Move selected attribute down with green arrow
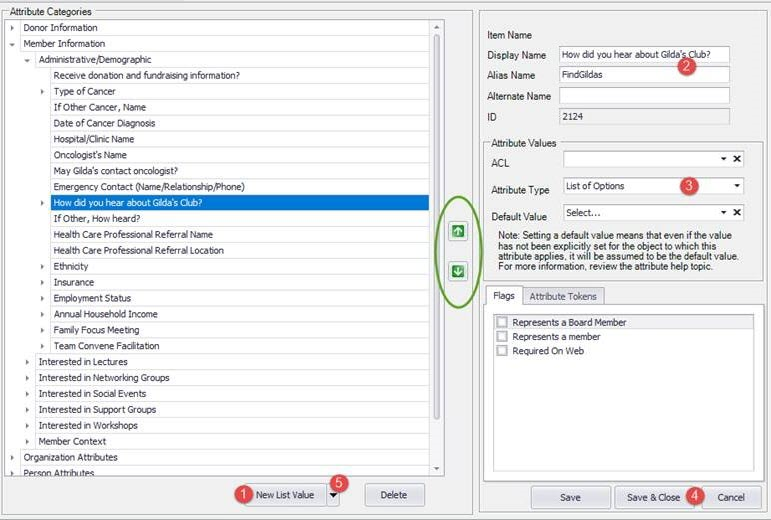Image resolution: width=771 pixels, height=520 pixels. click(458, 271)
